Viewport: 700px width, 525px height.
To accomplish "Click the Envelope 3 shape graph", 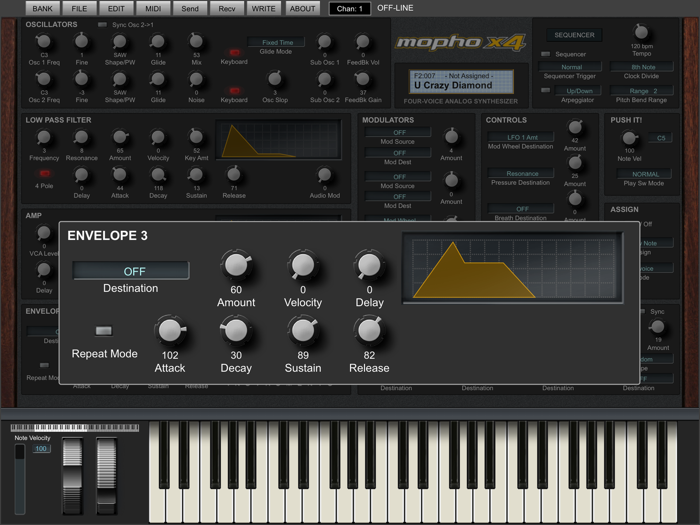I will pos(513,268).
